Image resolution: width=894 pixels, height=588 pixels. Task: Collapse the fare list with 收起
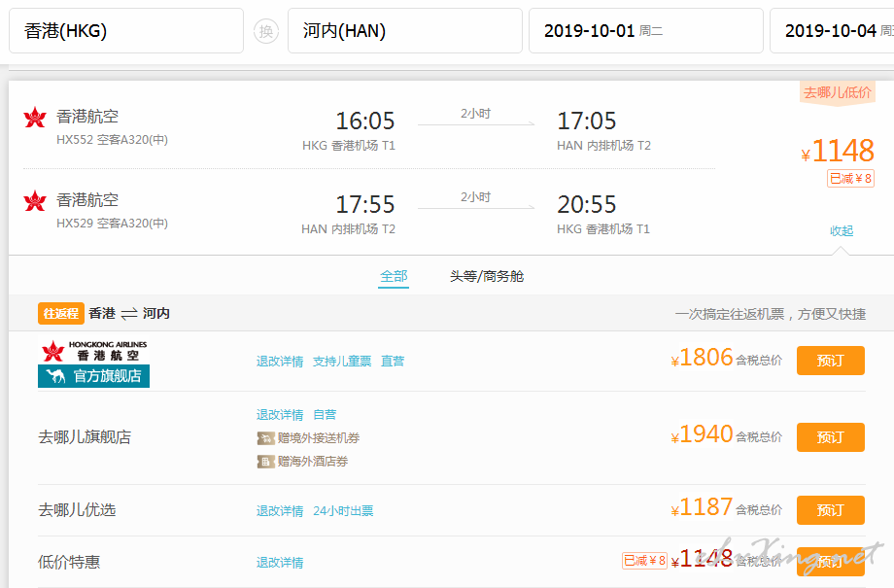842,231
